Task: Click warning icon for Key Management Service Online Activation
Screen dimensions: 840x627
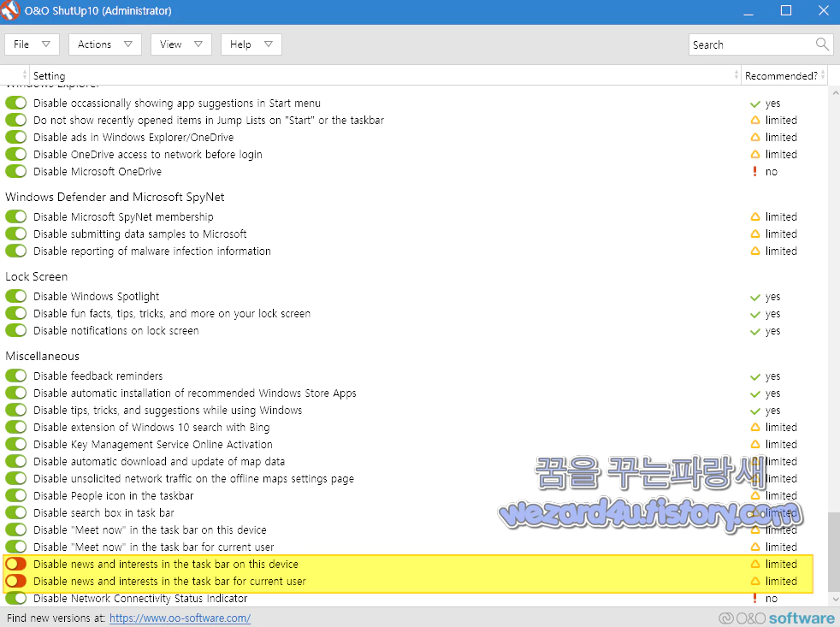Action: coord(755,444)
